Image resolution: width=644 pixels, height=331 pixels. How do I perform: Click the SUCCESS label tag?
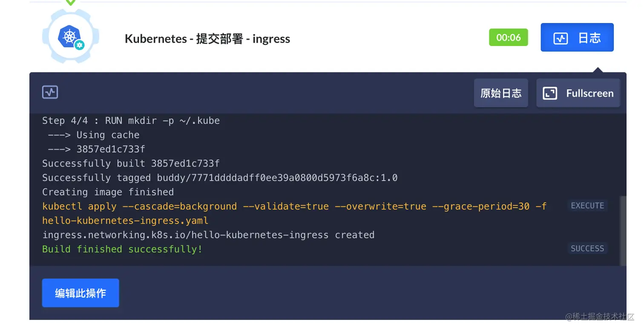[x=587, y=248]
